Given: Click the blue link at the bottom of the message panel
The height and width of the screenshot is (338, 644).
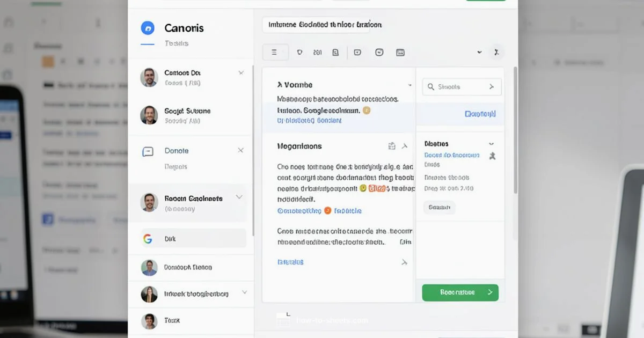Looking at the screenshot, I should (x=290, y=262).
